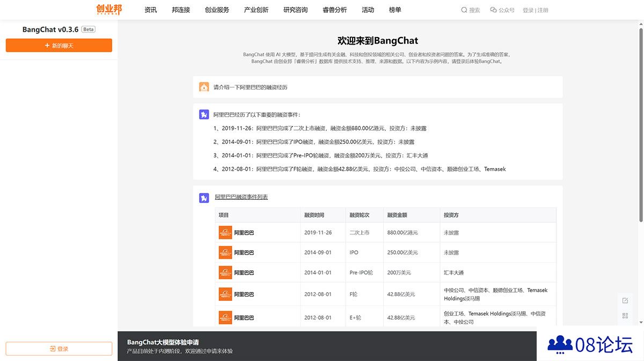Click the 登录 button at sidebar bottom
This screenshot has width=644, height=361.
pyautogui.click(x=59, y=349)
